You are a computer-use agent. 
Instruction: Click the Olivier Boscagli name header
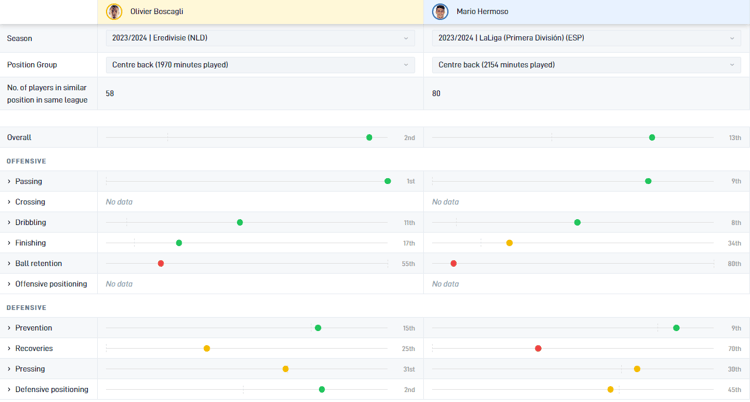tap(157, 12)
